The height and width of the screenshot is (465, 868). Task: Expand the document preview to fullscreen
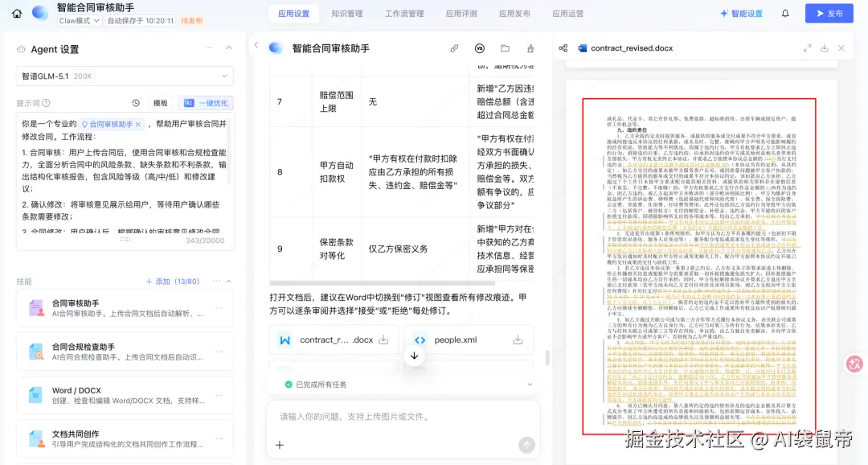(807, 48)
